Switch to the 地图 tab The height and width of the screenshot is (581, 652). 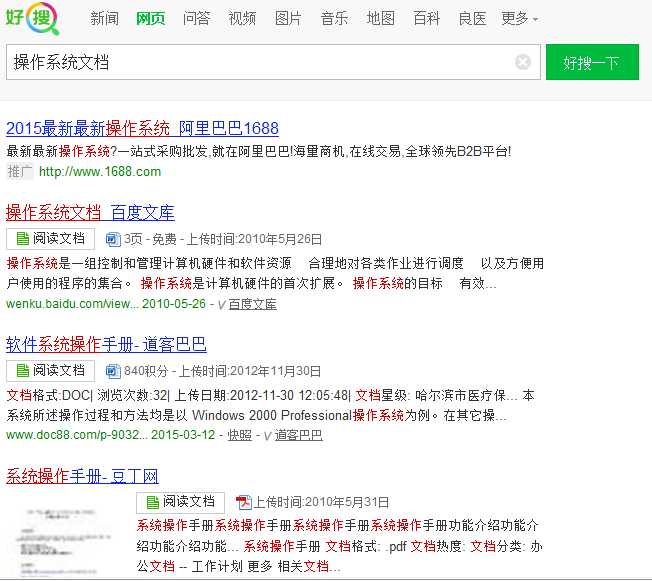(380, 19)
